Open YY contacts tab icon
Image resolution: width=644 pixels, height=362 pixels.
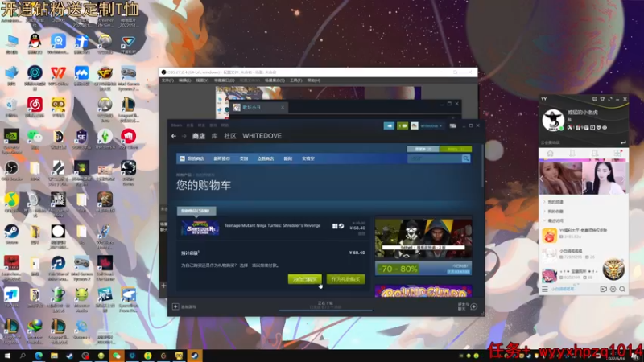[572, 154]
